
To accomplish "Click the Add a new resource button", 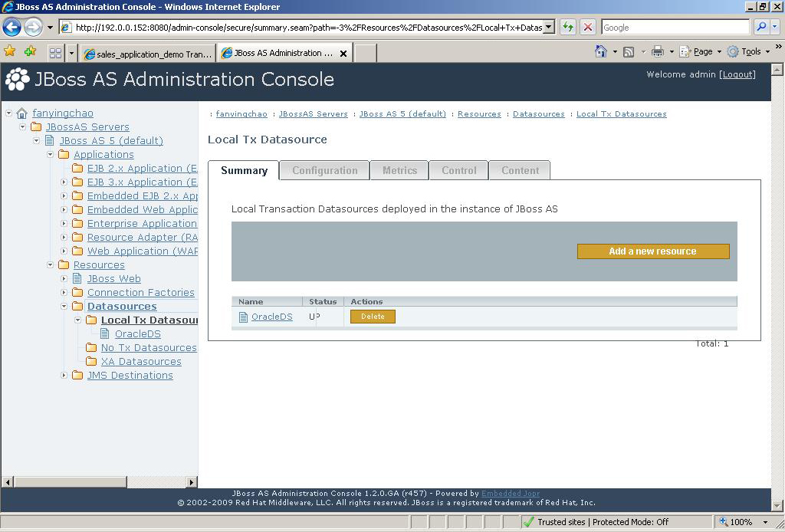I will [x=653, y=251].
